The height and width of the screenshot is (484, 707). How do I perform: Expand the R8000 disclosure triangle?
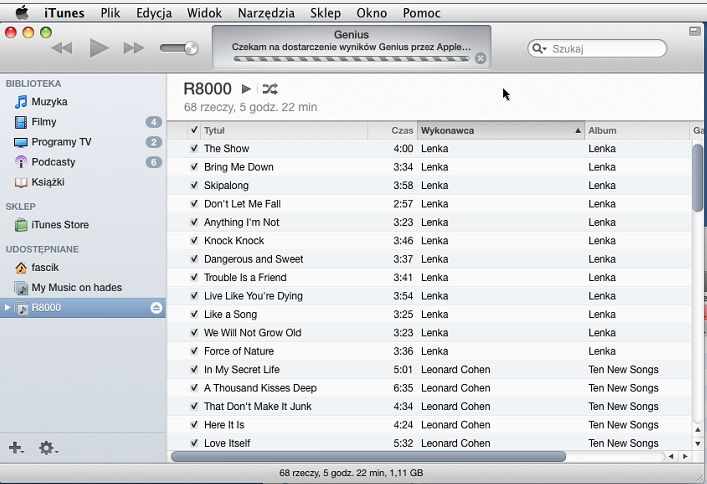(x=7, y=308)
